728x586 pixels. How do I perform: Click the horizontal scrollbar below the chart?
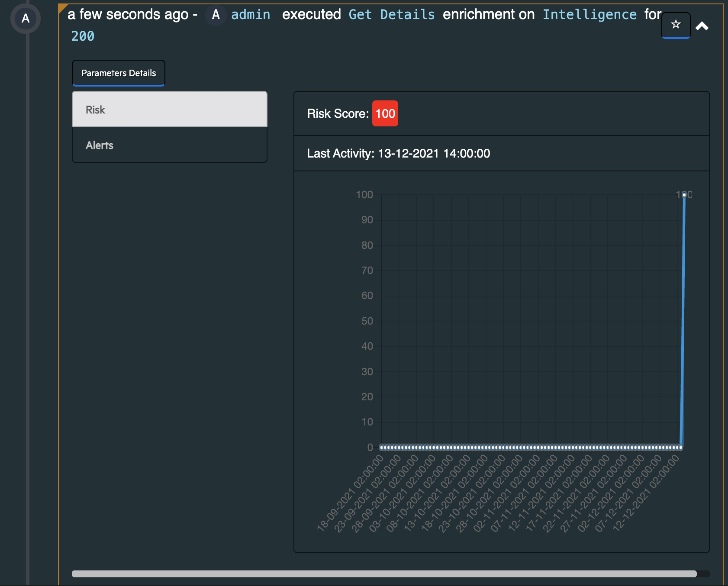click(x=383, y=574)
